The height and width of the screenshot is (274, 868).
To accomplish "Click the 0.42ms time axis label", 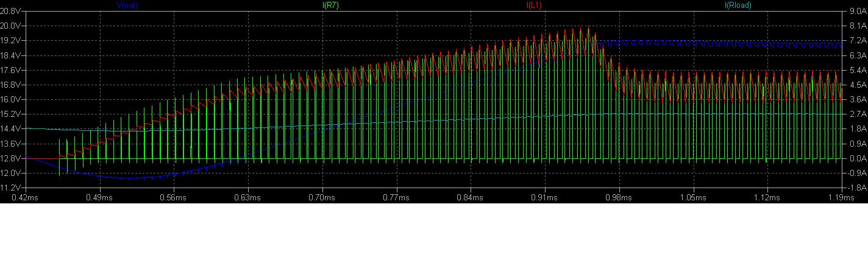I will click(26, 198).
